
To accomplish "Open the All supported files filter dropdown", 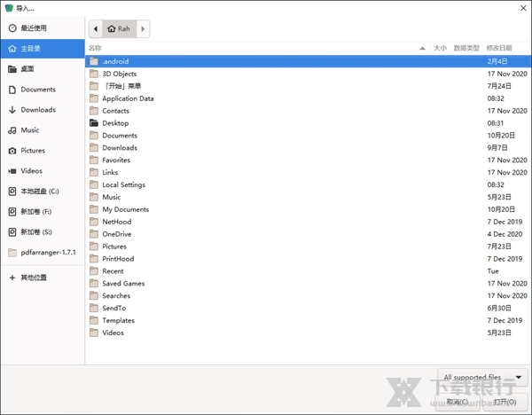I will pos(483,377).
